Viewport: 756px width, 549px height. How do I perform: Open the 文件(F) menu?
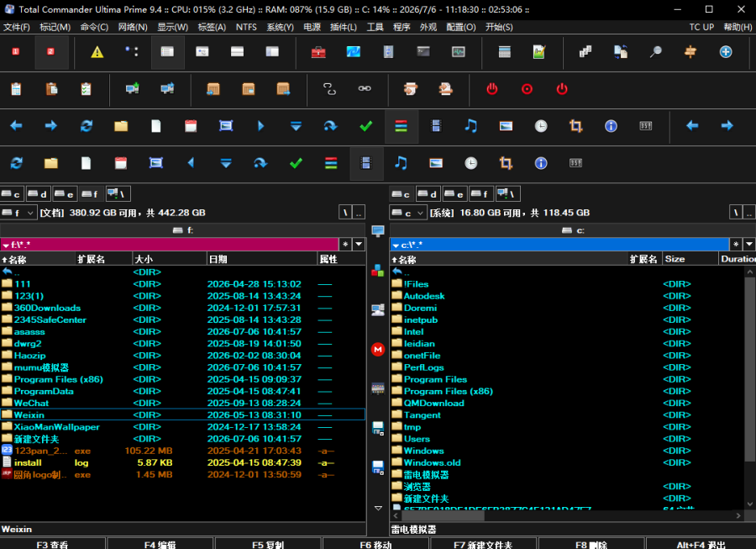point(17,27)
